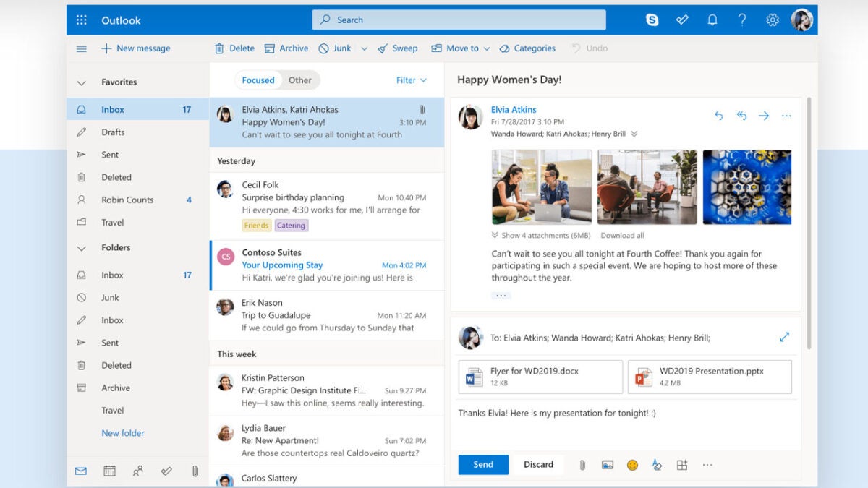Open the Calendar from the bottom navigation
868x488 pixels.
tap(109, 471)
